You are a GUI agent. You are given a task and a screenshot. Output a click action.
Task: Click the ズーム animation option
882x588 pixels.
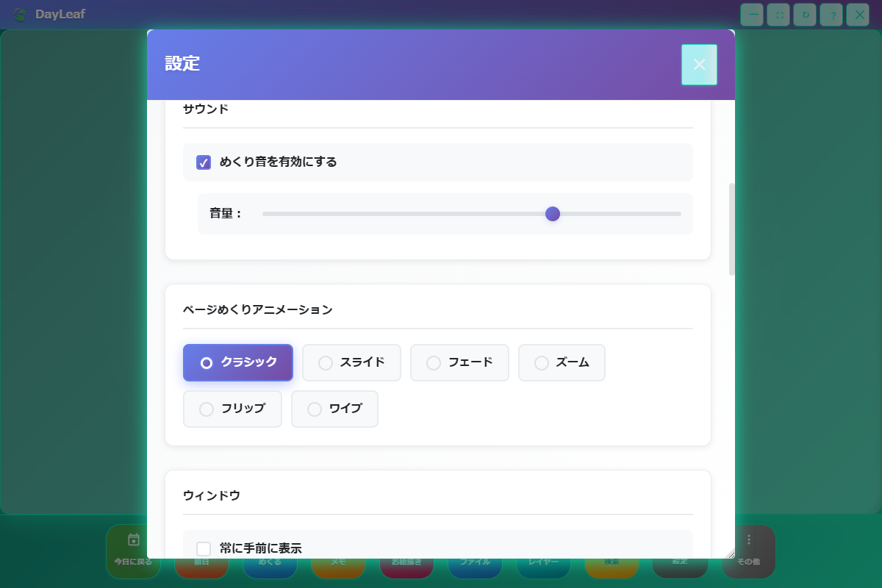pyautogui.click(x=562, y=362)
